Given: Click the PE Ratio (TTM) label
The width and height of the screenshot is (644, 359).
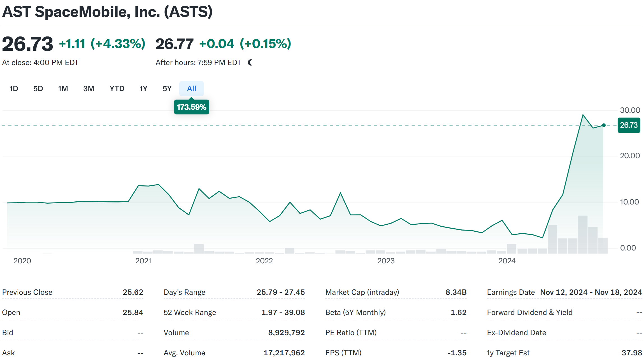Looking at the screenshot, I should 351,333.
